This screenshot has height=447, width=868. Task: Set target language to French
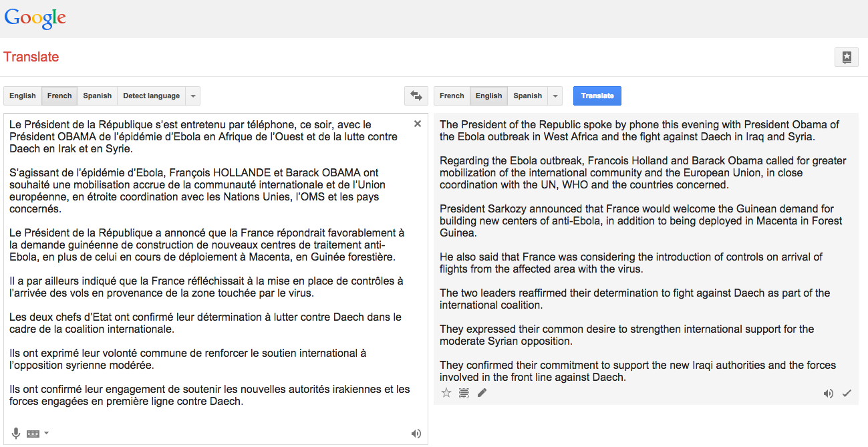pyautogui.click(x=452, y=96)
